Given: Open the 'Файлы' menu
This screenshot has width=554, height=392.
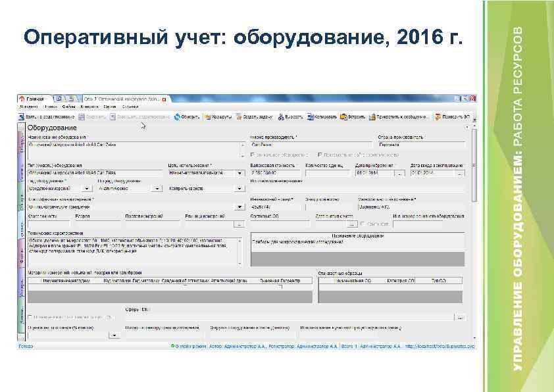Looking at the screenshot, I should coord(68,107).
